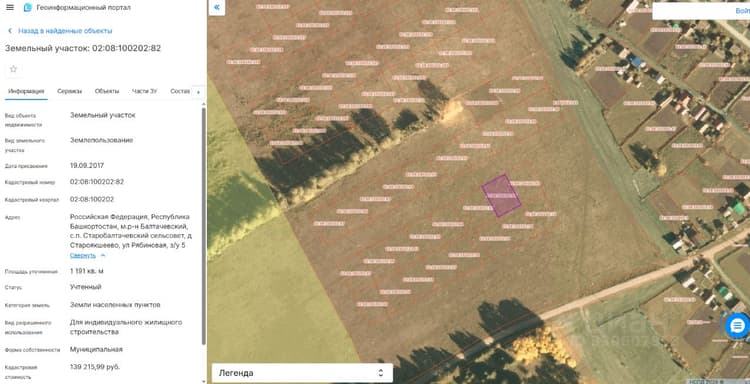This screenshot has width=750, height=384.
Task: Click the info panel vertical scrollbar
Action: (204, 225)
